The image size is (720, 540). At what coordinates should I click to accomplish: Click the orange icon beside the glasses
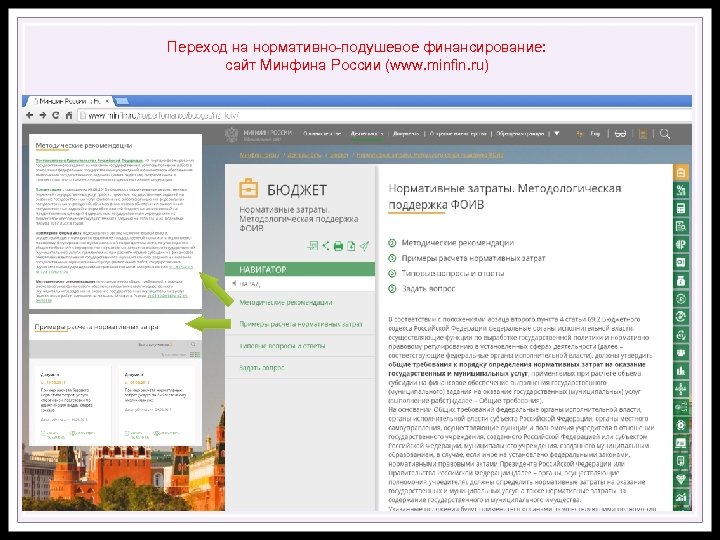643,134
